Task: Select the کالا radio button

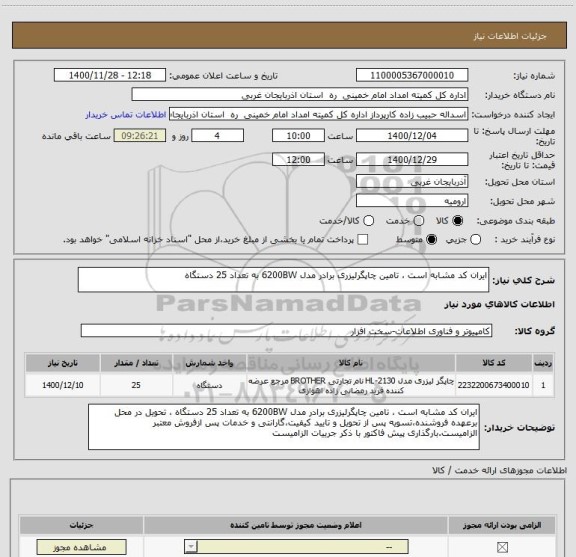Action: 458,221
